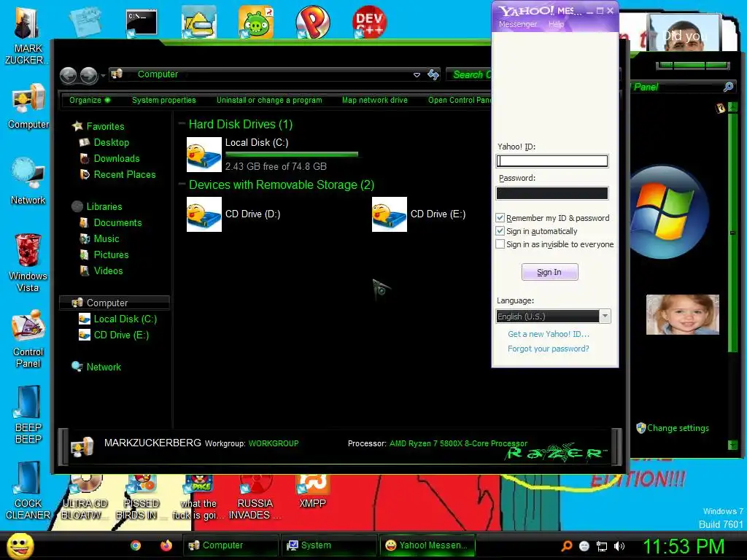Go forward in Explorer navigation
The image size is (747, 560).
[x=88, y=75]
